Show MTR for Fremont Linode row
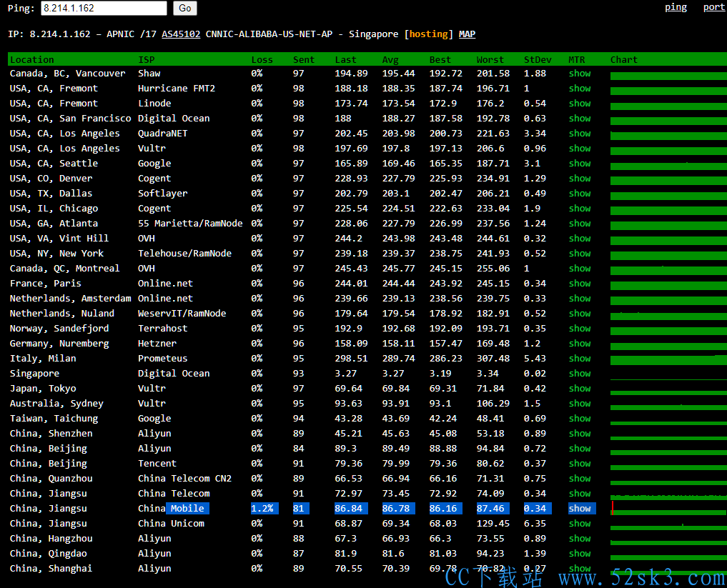 (580, 104)
